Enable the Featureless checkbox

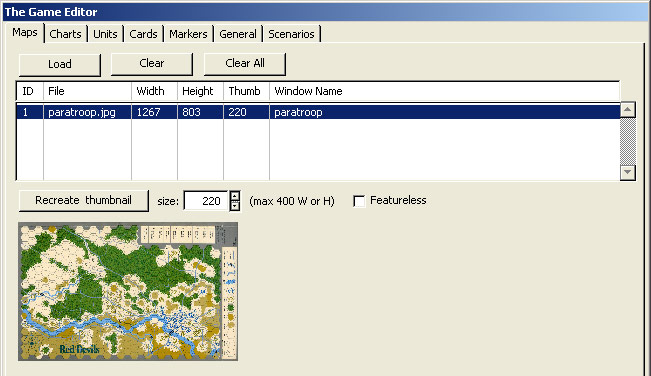[x=359, y=201]
